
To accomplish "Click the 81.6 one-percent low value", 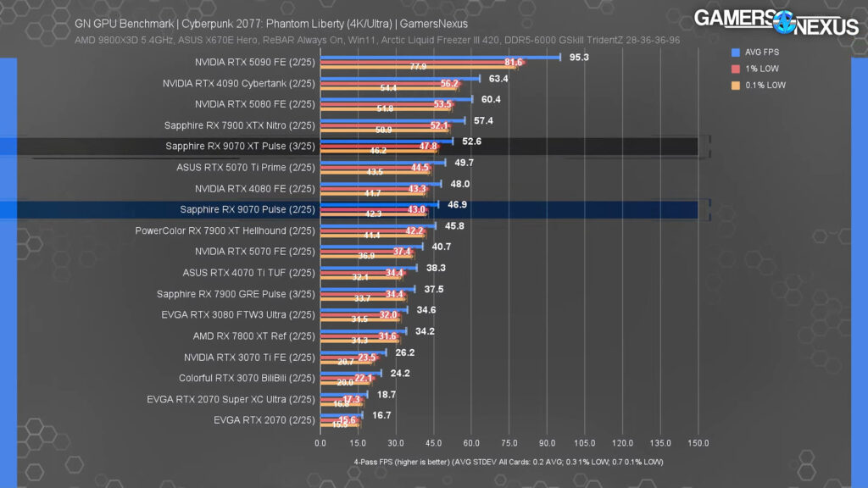I will point(513,62).
